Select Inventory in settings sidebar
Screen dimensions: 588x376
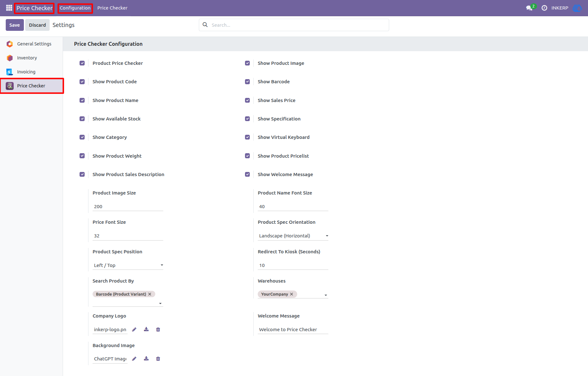click(27, 58)
